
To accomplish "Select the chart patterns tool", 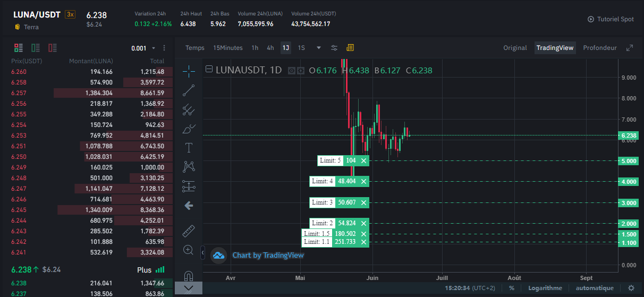I will point(189,167).
